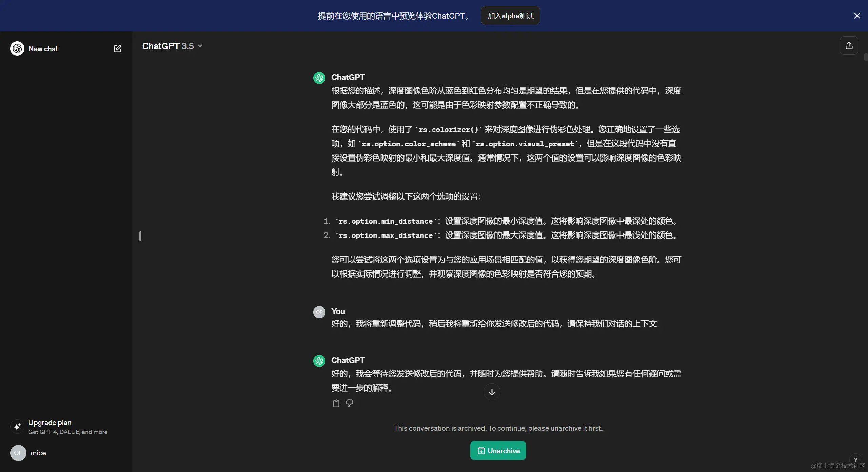The height and width of the screenshot is (472, 868).
Task: Click the share conversation upload icon
Action: [x=849, y=45]
